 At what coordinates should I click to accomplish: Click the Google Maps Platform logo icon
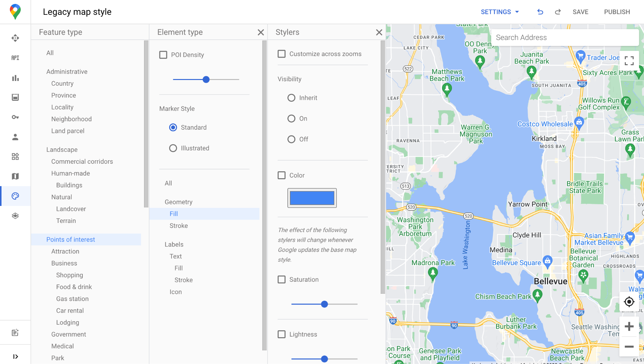coord(15,12)
